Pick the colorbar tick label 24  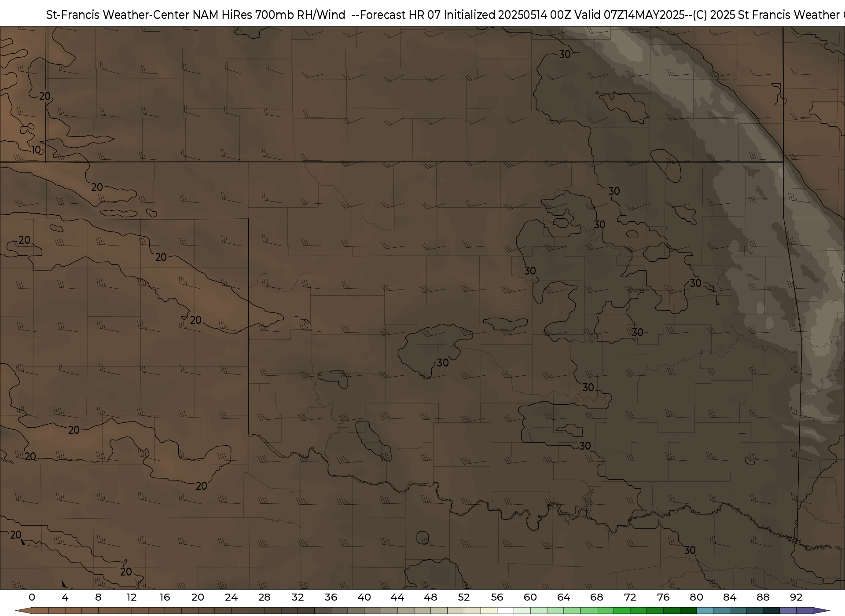(x=231, y=598)
